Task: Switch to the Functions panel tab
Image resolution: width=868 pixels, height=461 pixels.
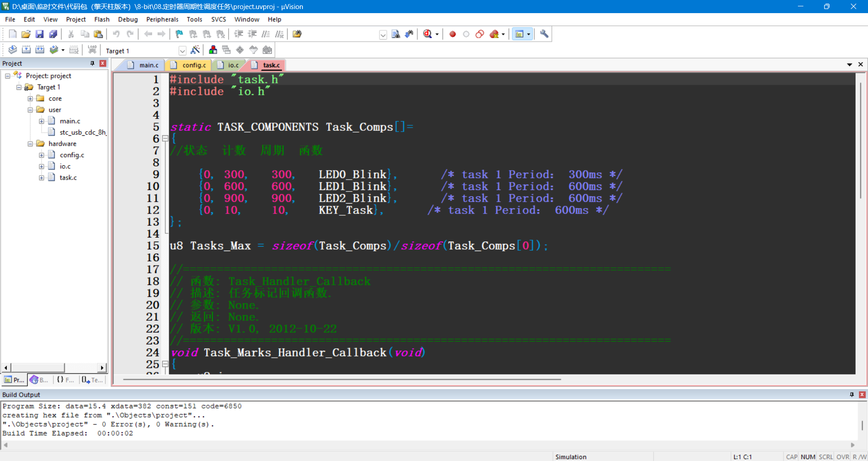Action: (66, 380)
